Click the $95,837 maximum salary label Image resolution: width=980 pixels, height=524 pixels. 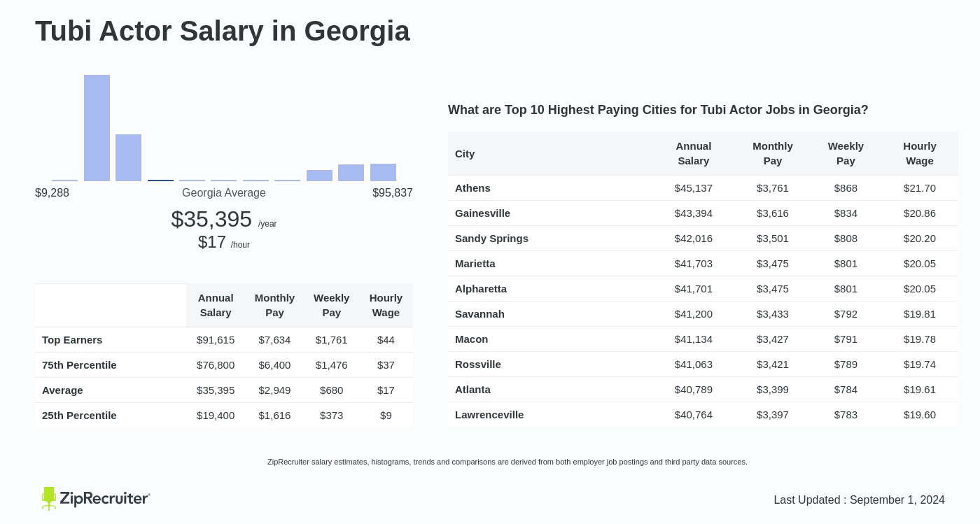pyautogui.click(x=393, y=192)
